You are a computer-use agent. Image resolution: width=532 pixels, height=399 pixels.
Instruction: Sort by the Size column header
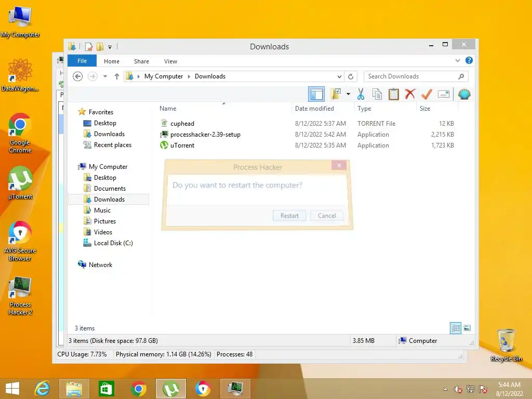pyautogui.click(x=425, y=109)
